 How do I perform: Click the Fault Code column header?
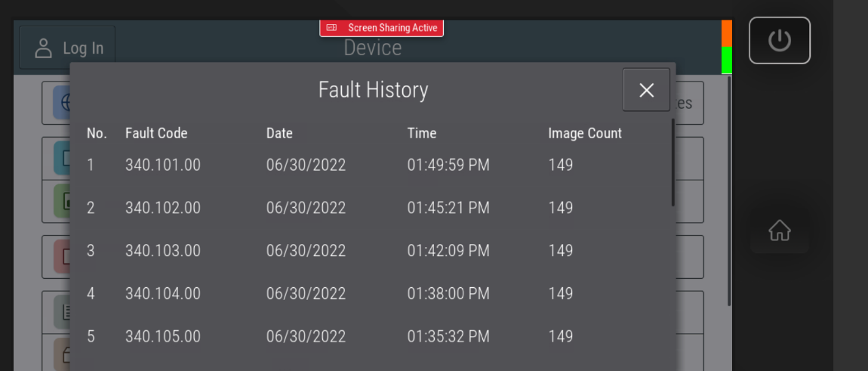click(156, 133)
